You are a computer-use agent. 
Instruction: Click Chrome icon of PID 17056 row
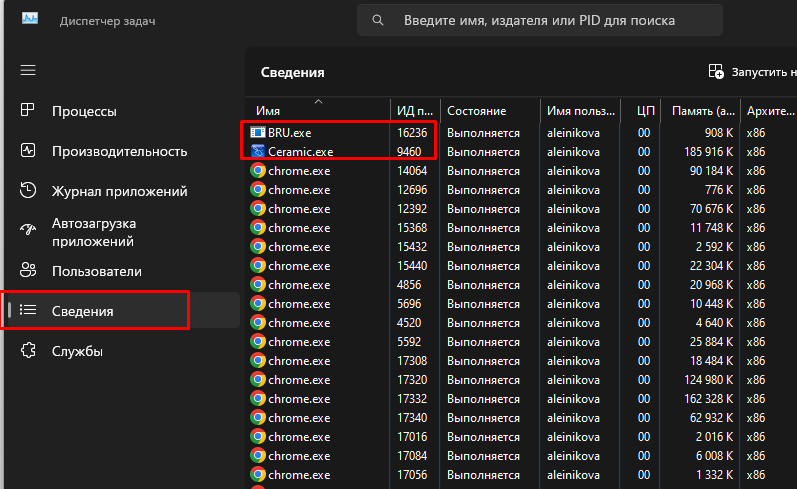tap(258, 474)
